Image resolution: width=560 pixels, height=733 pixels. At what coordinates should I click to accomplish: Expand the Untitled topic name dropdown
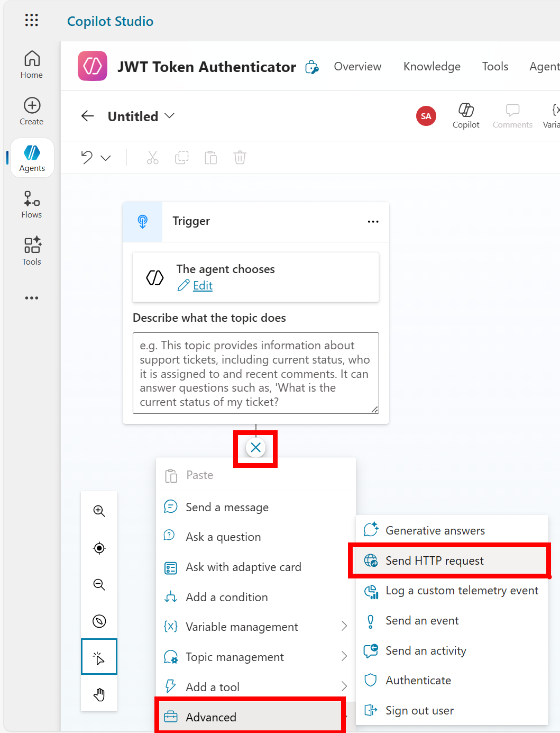point(169,116)
